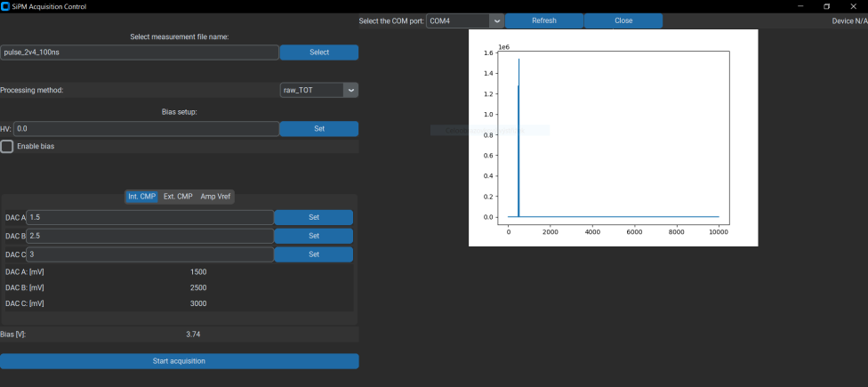Click Select to choose measurement file
Screen dimensions: 868x387
tap(319, 52)
